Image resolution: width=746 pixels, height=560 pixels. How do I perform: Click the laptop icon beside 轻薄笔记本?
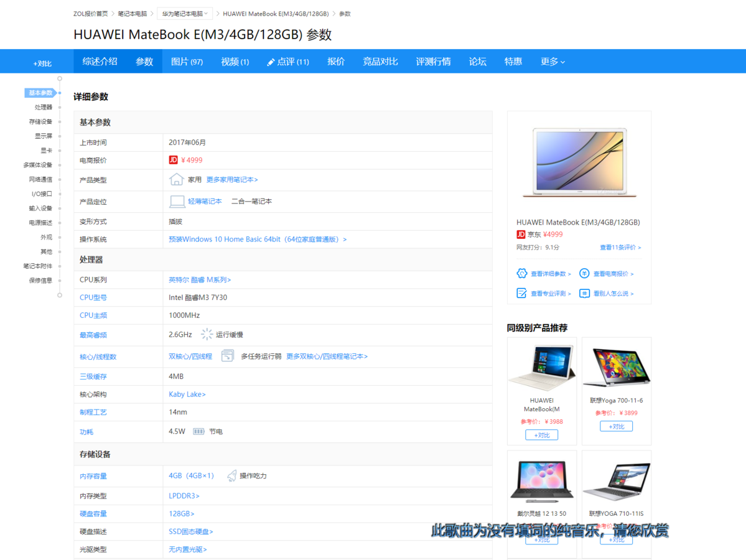pos(177,201)
